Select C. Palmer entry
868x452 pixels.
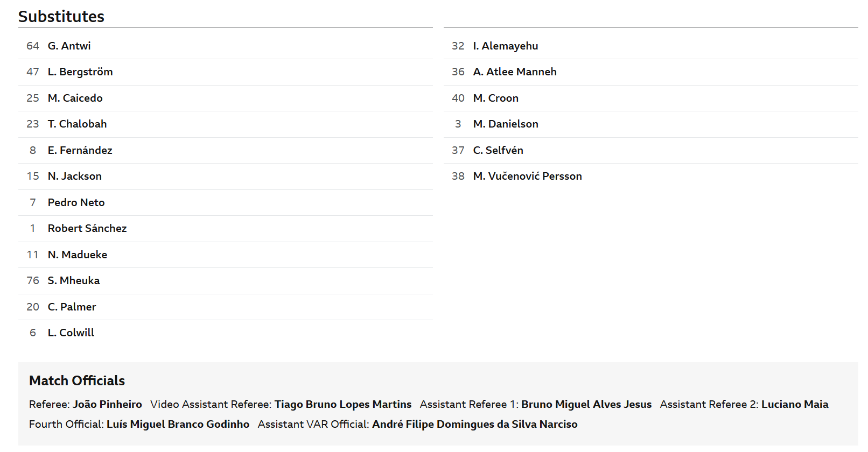pyautogui.click(x=72, y=307)
